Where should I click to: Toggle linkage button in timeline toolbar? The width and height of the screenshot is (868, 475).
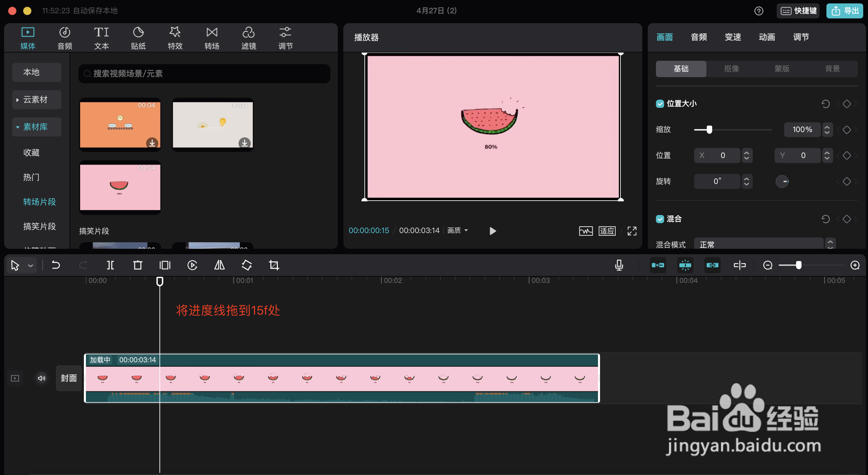[x=713, y=265]
